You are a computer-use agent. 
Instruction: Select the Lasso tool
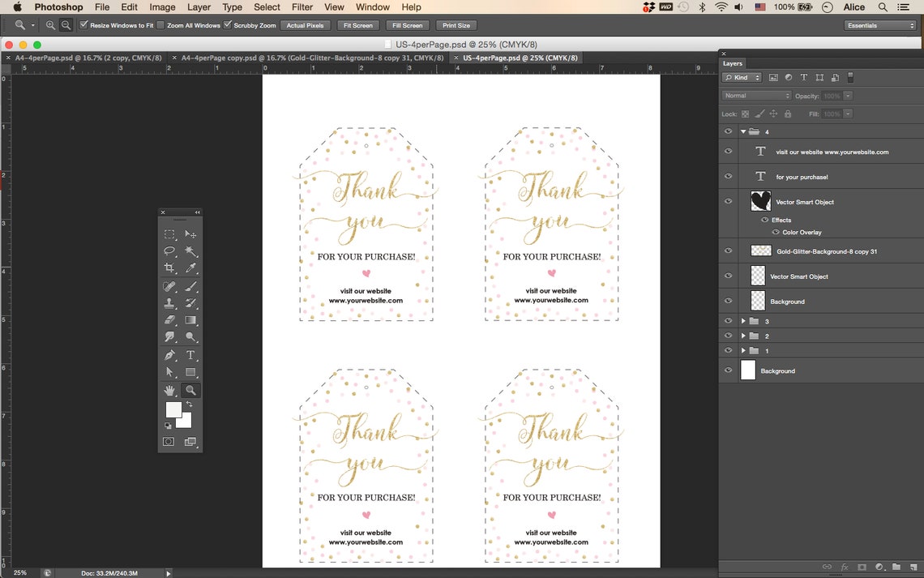[168, 250]
